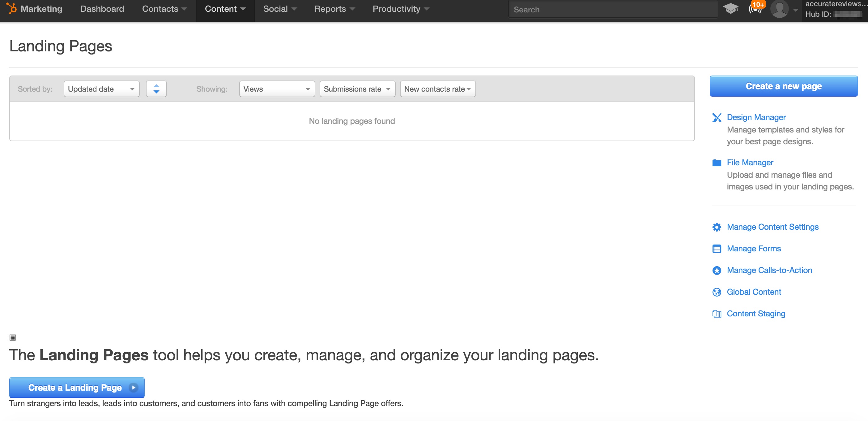Click the Manage Content Settings gear icon
868x421 pixels.
click(x=717, y=227)
